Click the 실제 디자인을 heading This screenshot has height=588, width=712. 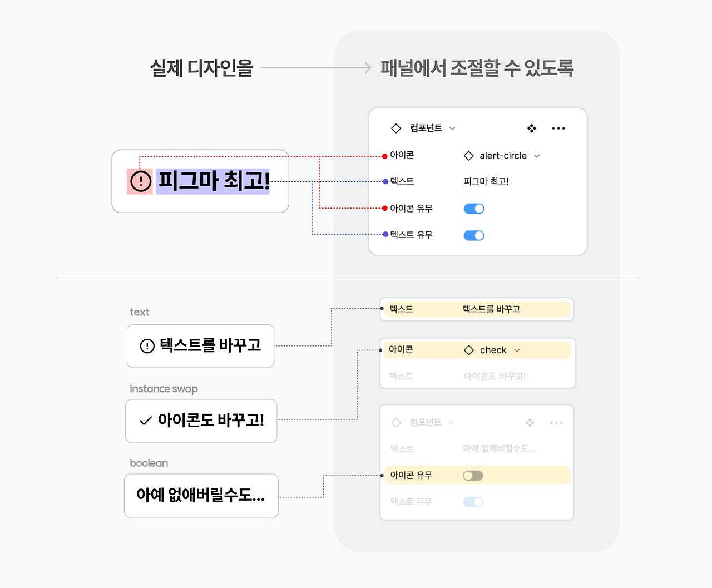point(202,68)
